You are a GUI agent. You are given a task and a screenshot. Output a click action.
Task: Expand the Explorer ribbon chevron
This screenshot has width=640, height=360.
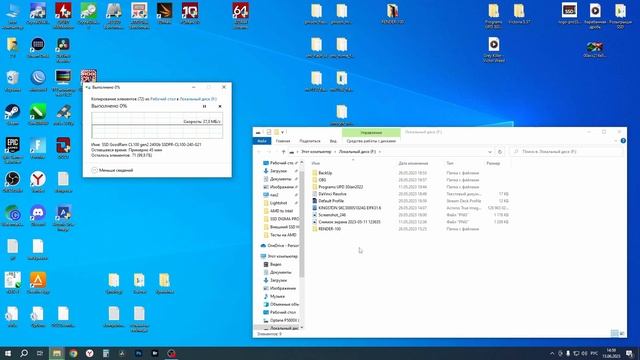tap(616, 141)
